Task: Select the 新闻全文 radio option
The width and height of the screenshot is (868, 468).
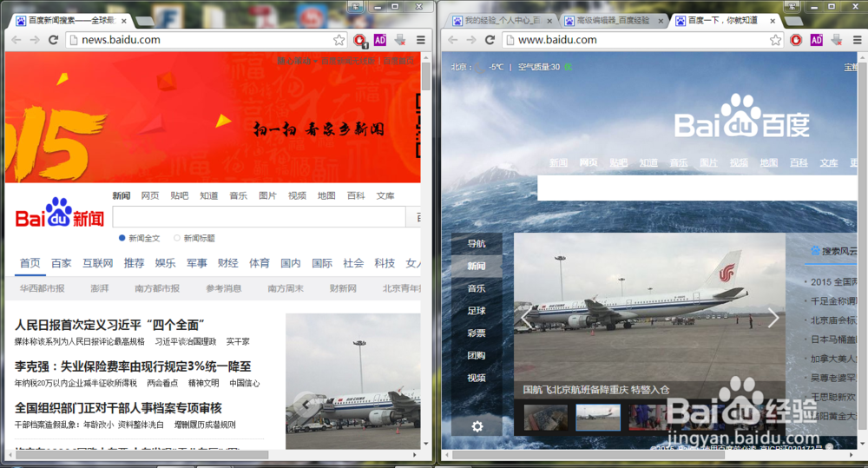Action: click(x=122, y=238)
